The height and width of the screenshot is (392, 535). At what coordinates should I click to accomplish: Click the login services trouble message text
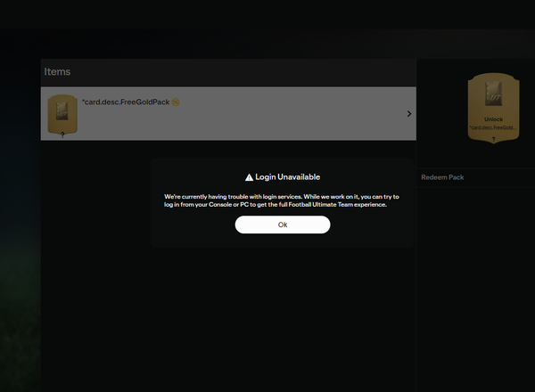click(x=282, y=200)
